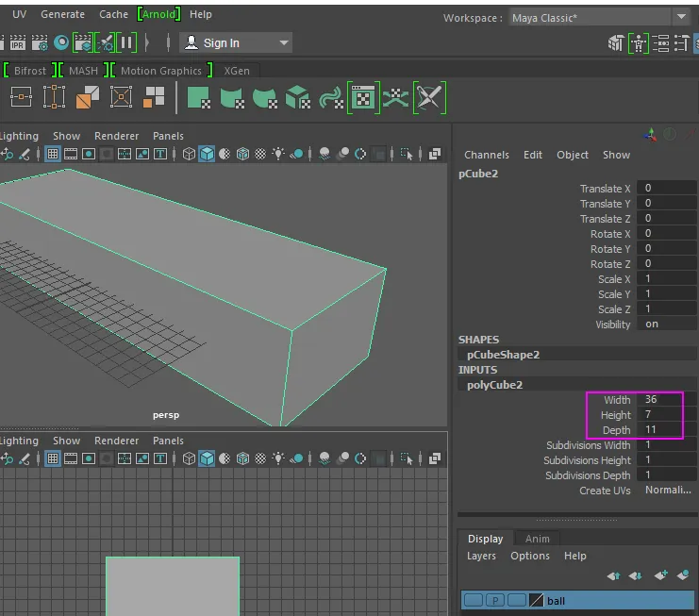Image resolution: width=699 pixels, height=616 pixels.
Task: Toggle grid display in persp viewport toolbar
Action: coord(53,154)
